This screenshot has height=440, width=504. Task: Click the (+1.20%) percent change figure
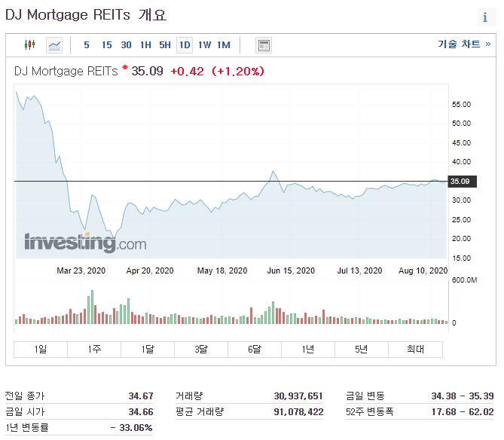238,72
